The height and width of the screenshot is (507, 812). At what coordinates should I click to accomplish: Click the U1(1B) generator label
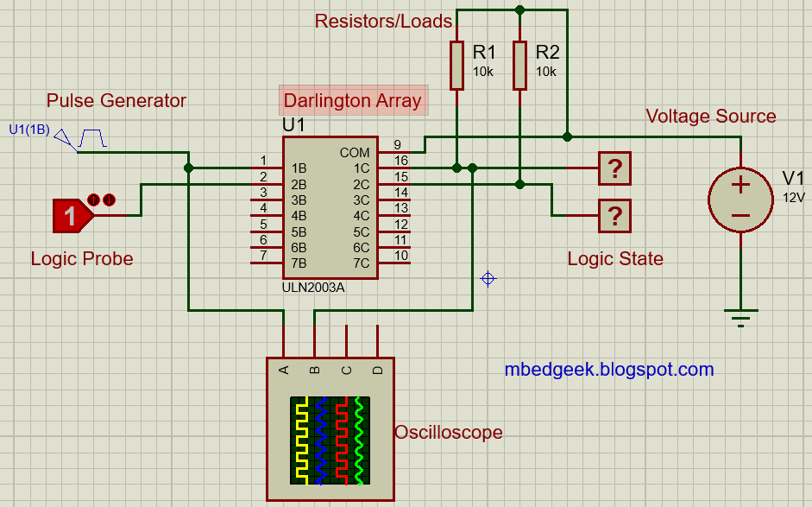tap(29, 130)
